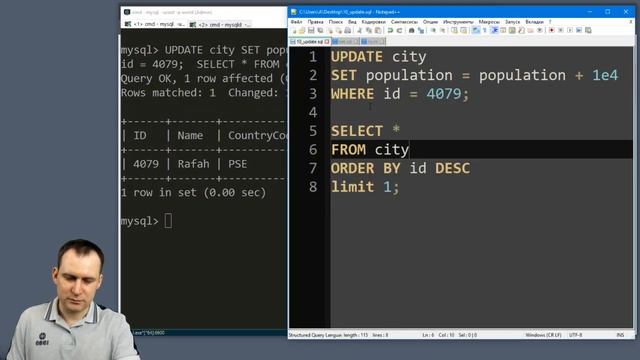
Task: Click the Close All toolbar icon
Action: point(339,30)
